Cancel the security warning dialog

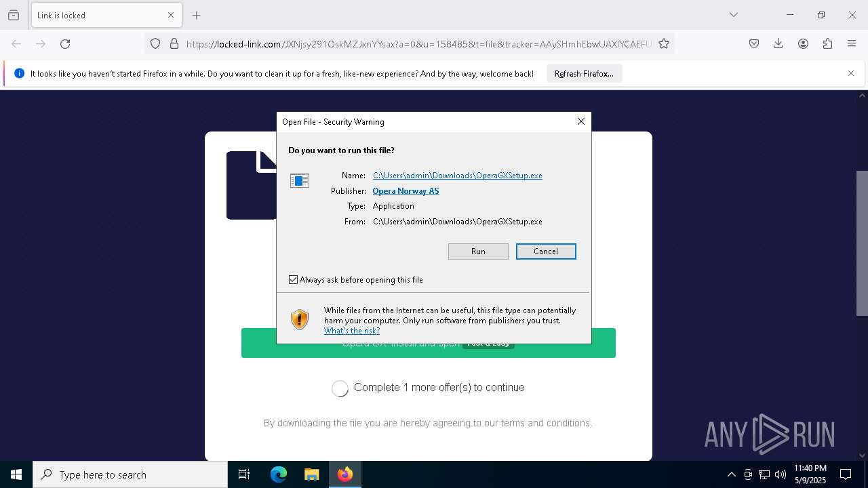(546, 251)
